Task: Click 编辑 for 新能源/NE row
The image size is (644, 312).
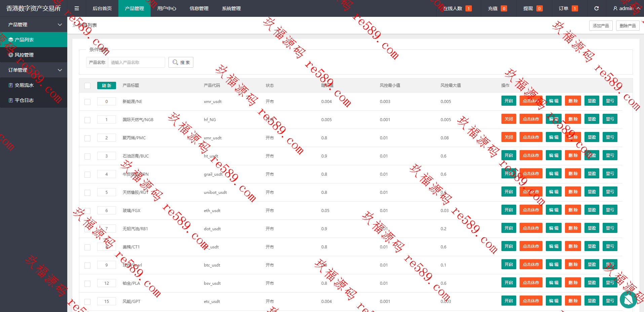Action: pos(554,101)
